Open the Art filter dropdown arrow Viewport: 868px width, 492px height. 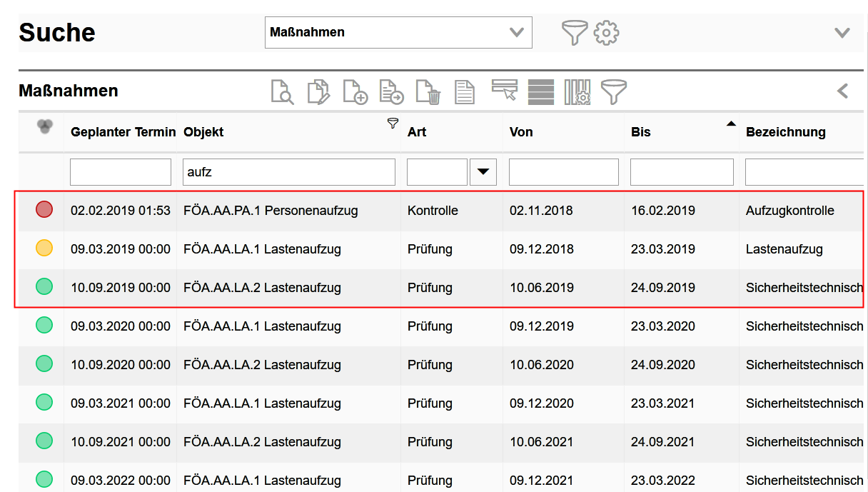click(483, 172)
